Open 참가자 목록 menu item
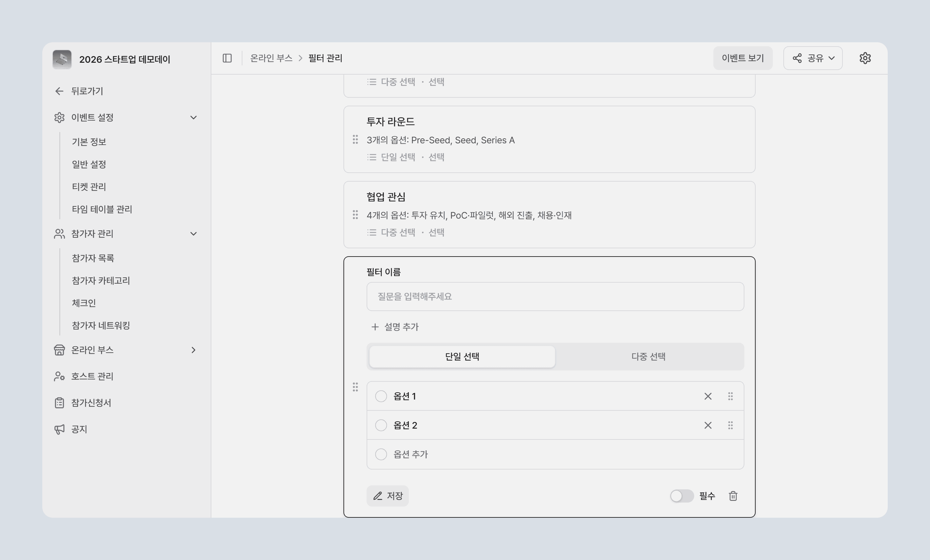 point(93,258)
